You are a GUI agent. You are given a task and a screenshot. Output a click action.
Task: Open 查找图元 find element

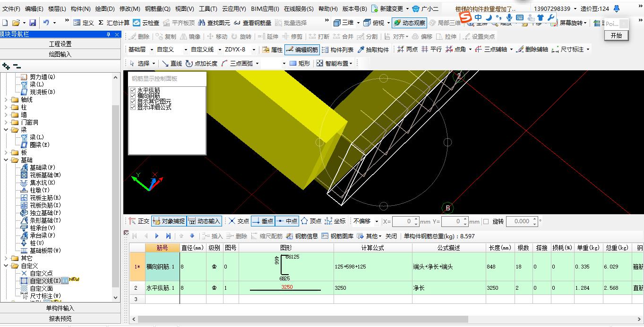point(214,23)
